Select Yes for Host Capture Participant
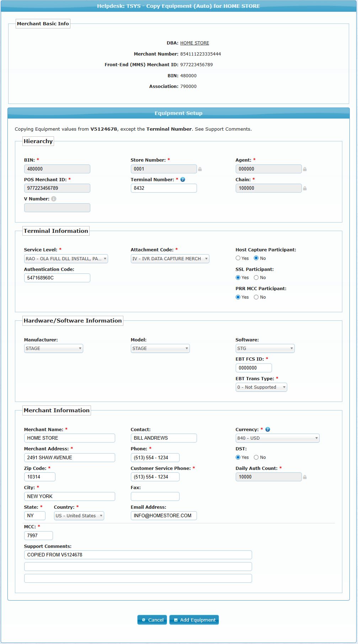Image resolution: width=358 pixels, height=644 pixels. (238, 258)
